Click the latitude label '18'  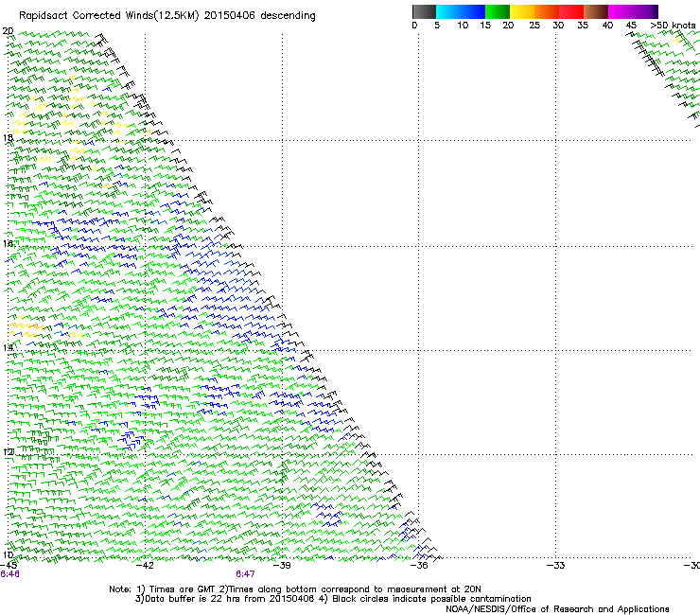pyautogui.click(x=8, y=137)
